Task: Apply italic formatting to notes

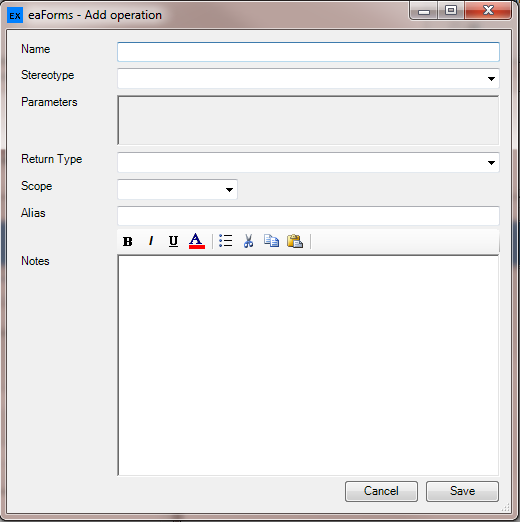Action: pos(151,241)
